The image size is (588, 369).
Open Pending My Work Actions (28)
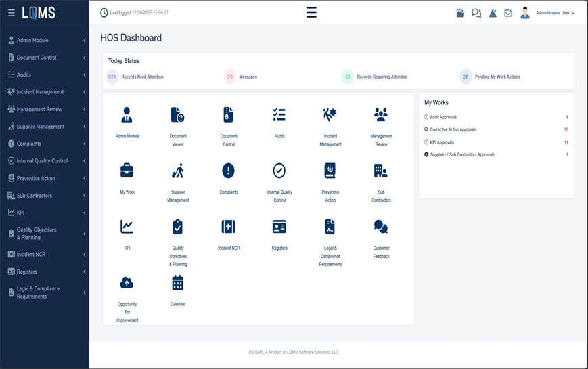coord(490,77)
